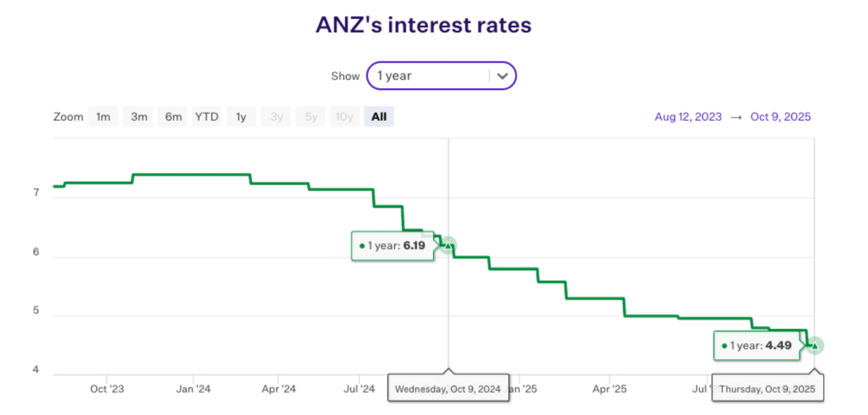The width and height of the screenshot is (868, 415).
Task: Set zoom range to 1y
Action: point(241,117)
